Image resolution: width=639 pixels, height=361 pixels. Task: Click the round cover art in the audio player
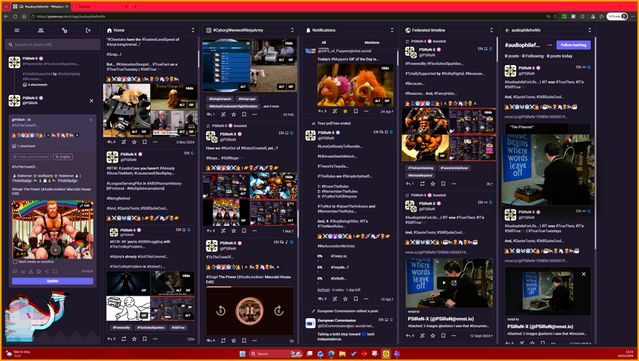249,311
